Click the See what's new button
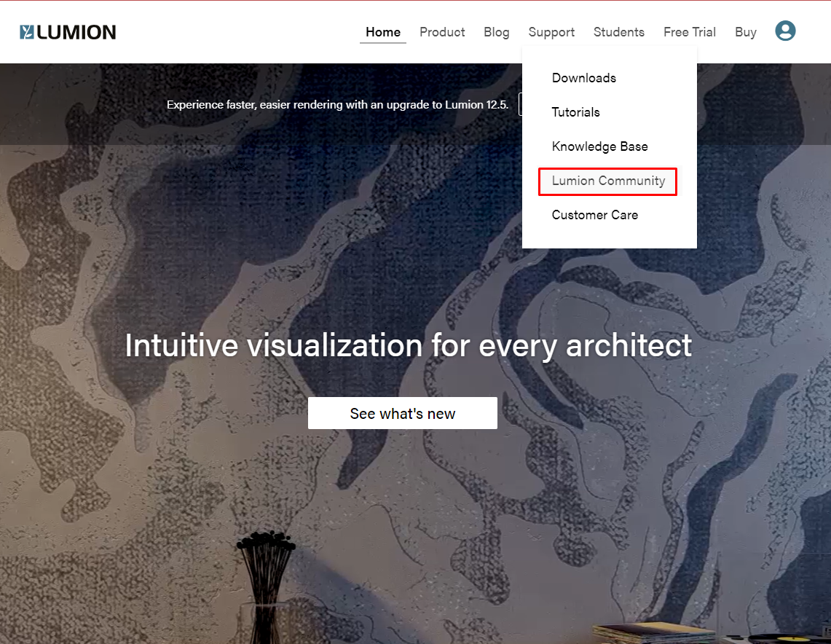Viewport: 831px width, 644px height. click(x=402, y=413)
